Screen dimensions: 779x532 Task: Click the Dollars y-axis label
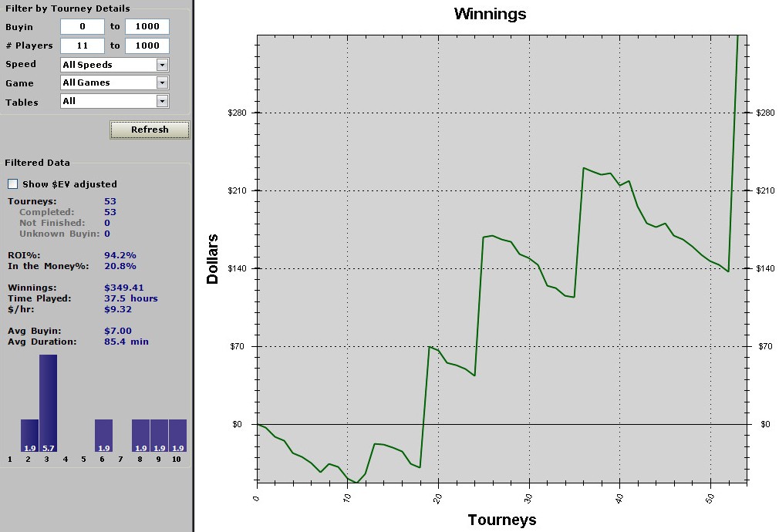coord(213,259)
